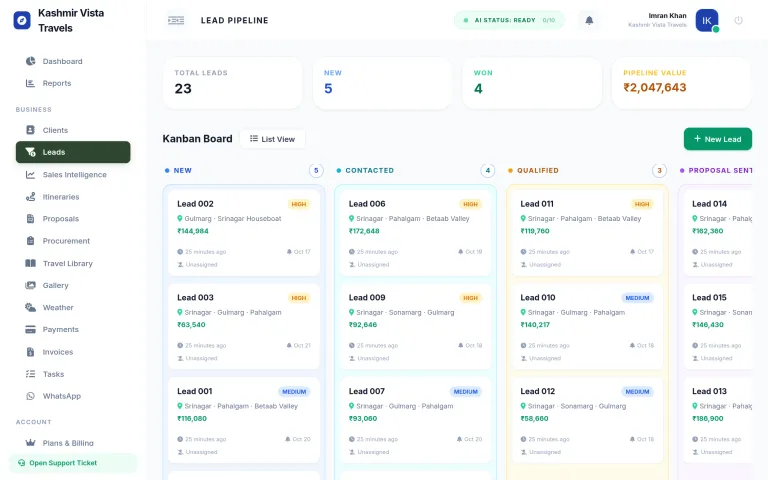Open the Lead 003 card title
768x480 pixels.
tap(195, 297)
